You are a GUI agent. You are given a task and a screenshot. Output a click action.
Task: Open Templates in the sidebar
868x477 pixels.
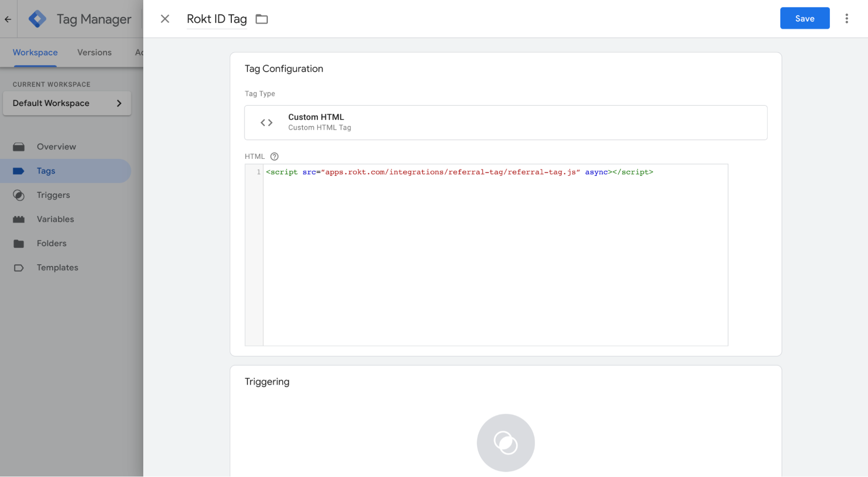point(57,267)
